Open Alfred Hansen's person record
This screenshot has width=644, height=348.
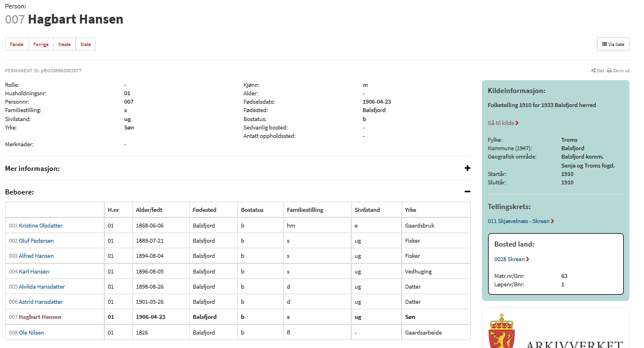tap(36, 256)
